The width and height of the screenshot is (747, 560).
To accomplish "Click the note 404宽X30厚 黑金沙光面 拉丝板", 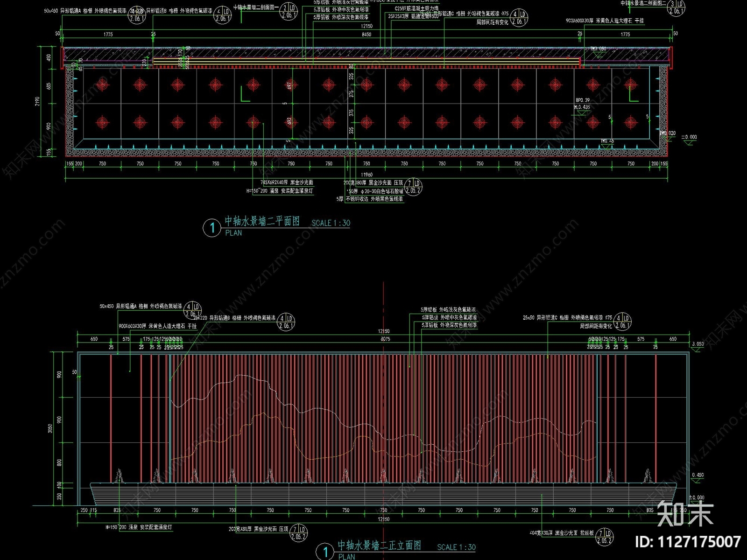I will [562, 533].
